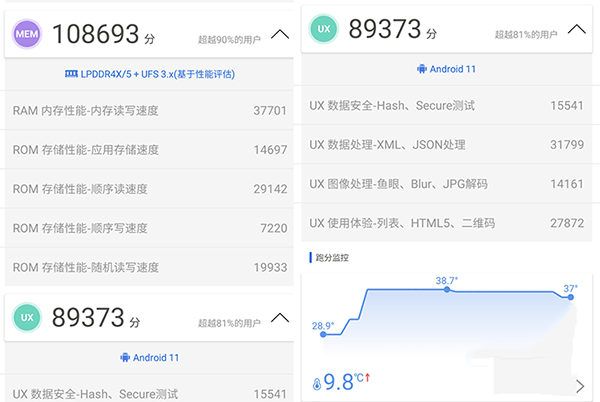
Task: Click the 28.9° starting point on the chart
Action: (323, 335)
